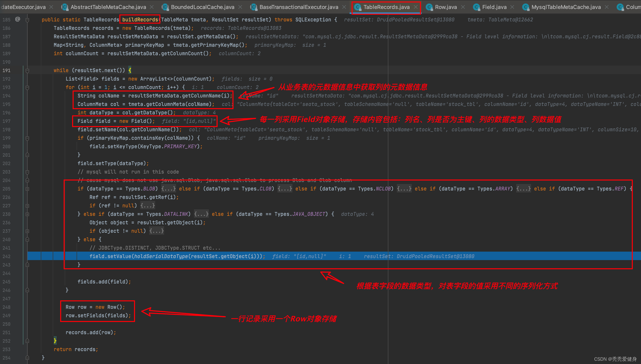Click the class icon on BaseTransactionalExecutor.java tab
This screenshot has height=364, width=641.
254,7
